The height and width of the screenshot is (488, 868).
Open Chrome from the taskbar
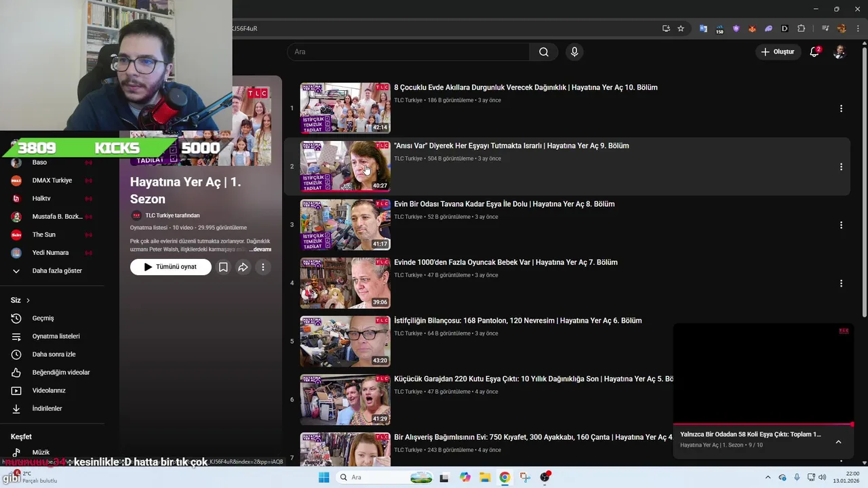(505, 477)
